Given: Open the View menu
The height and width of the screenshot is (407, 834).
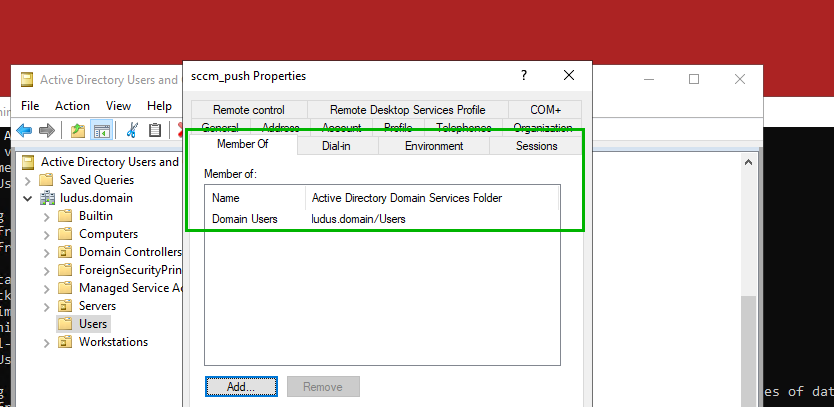Looking at the screenshot, I should 118,105.
